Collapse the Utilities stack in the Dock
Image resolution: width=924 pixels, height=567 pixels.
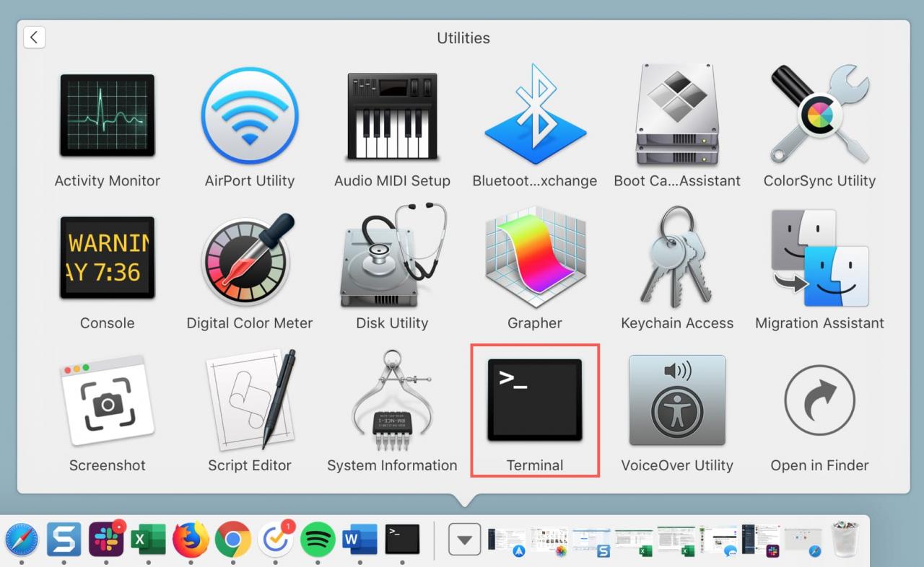coord(464,540)
